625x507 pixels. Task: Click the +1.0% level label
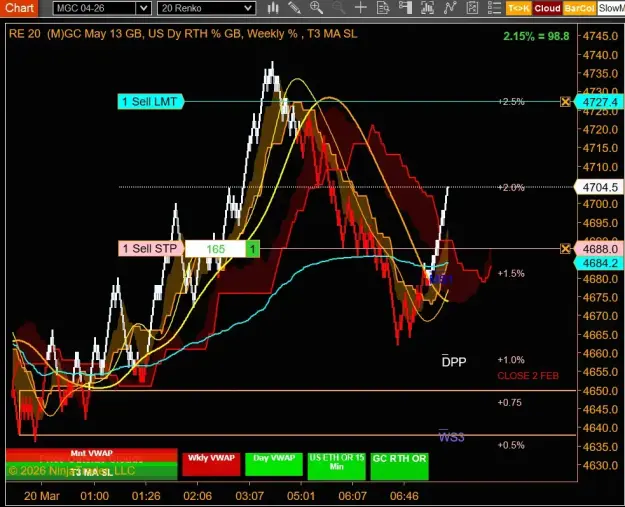[x=511, y=360]
